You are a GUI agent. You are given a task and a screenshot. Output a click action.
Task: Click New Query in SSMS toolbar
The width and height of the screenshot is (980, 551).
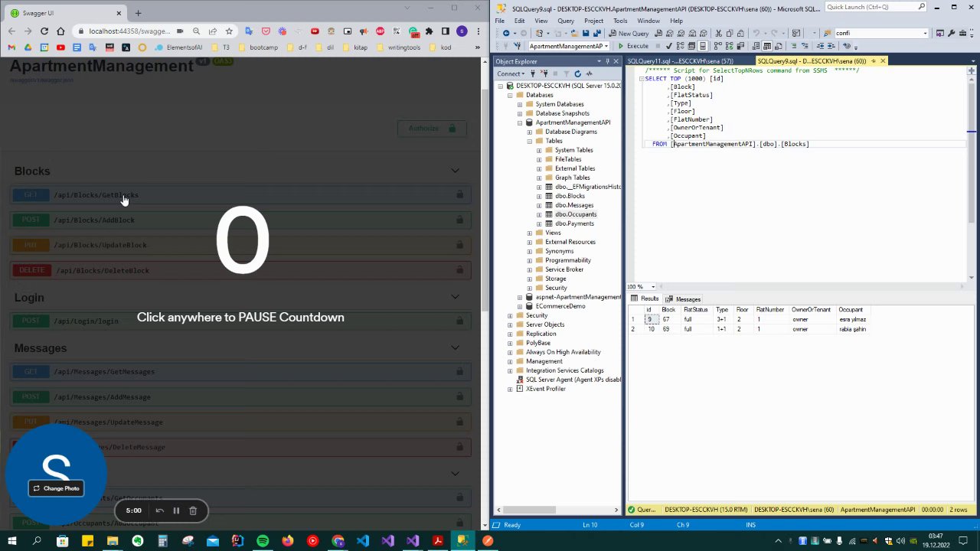629,34
